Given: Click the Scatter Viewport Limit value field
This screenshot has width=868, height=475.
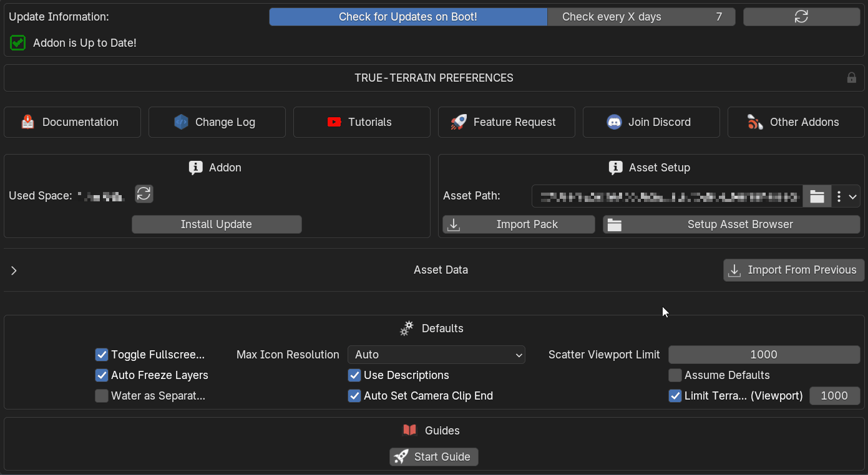Looking at the screenshot, I should point(764,355).
